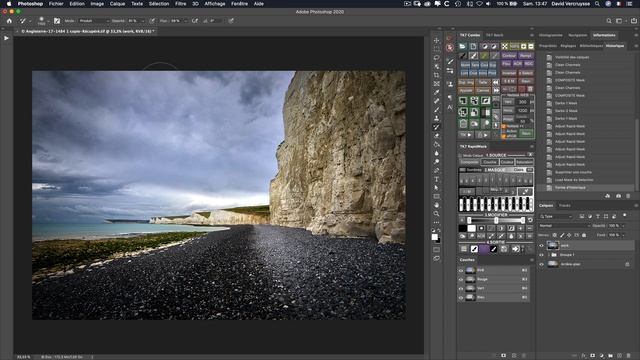Screen dimensions: 640x360
Task: Add layer style fx icon in Calques panel
Action: (584, 356)
